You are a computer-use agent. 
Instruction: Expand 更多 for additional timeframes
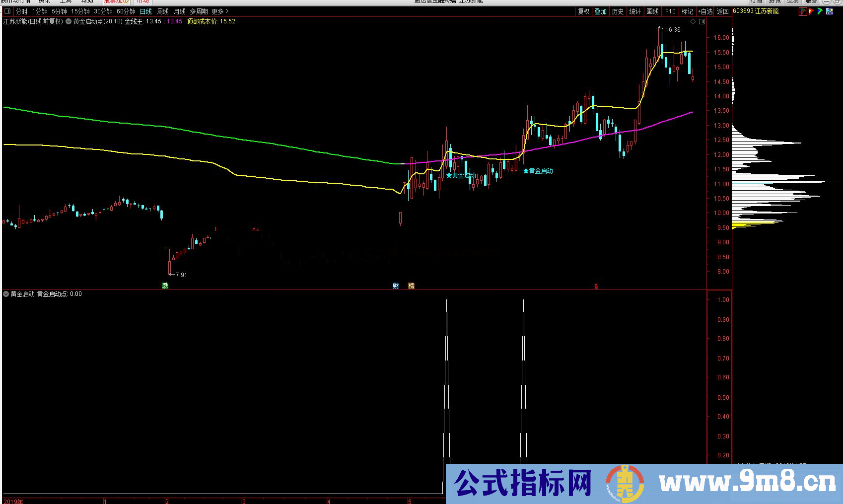217,11
